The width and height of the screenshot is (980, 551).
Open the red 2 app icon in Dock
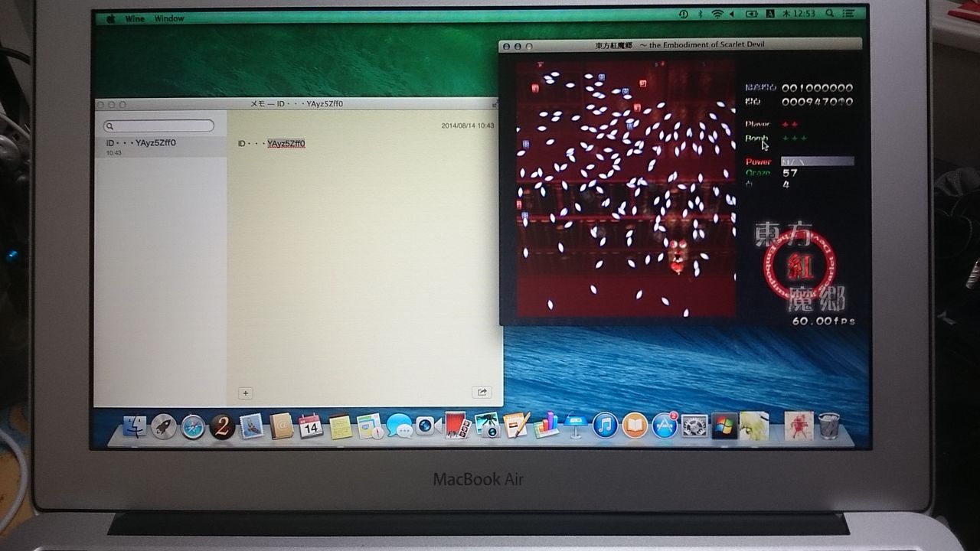pos(222,426)
